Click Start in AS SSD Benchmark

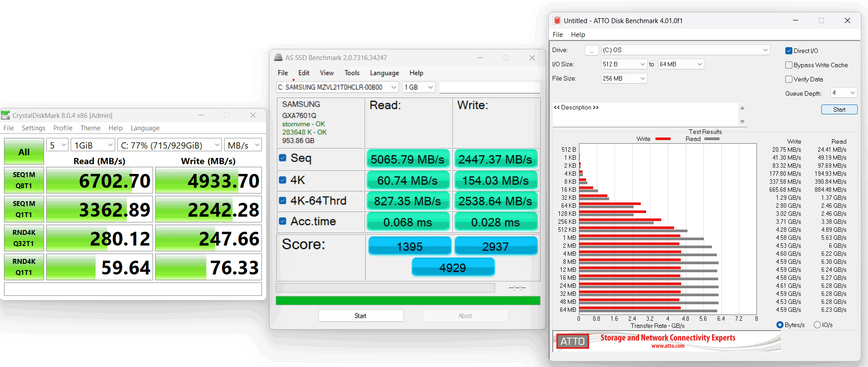click(x=361, y=316)
